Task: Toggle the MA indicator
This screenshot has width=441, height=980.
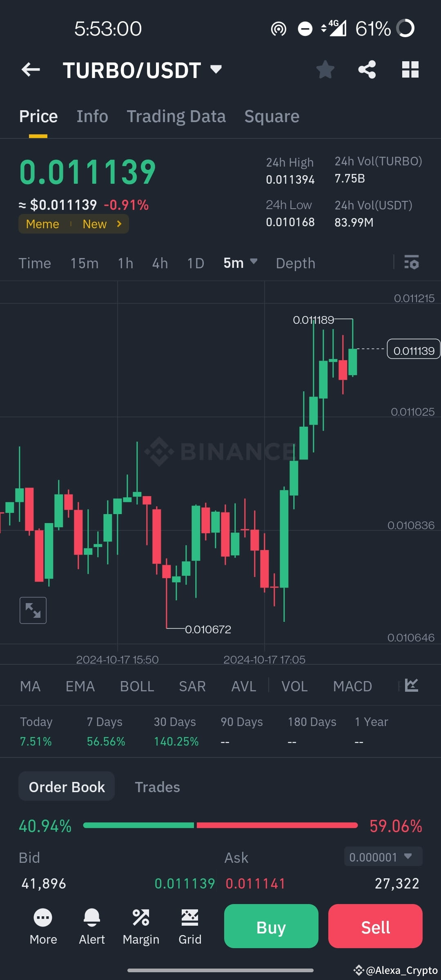Action: [x=31, y=686]
